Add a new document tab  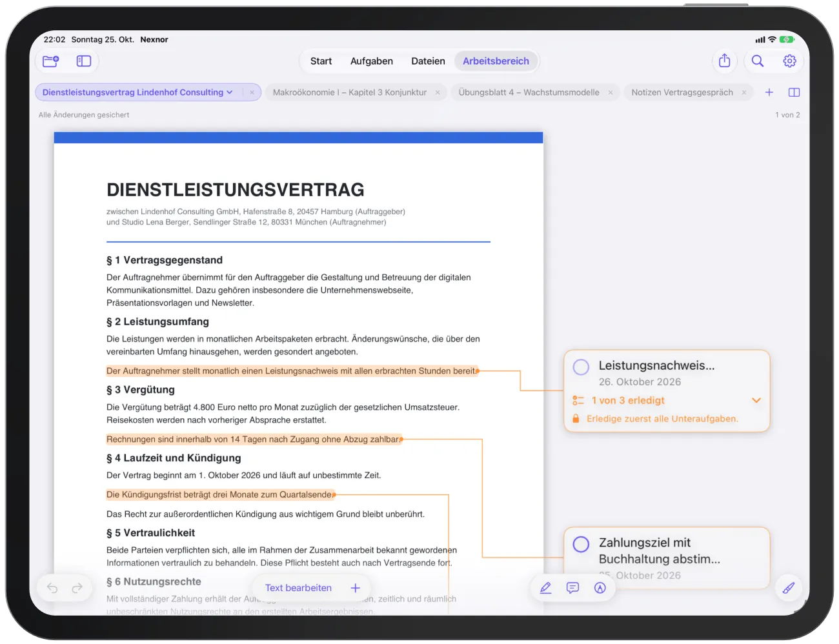769,92
